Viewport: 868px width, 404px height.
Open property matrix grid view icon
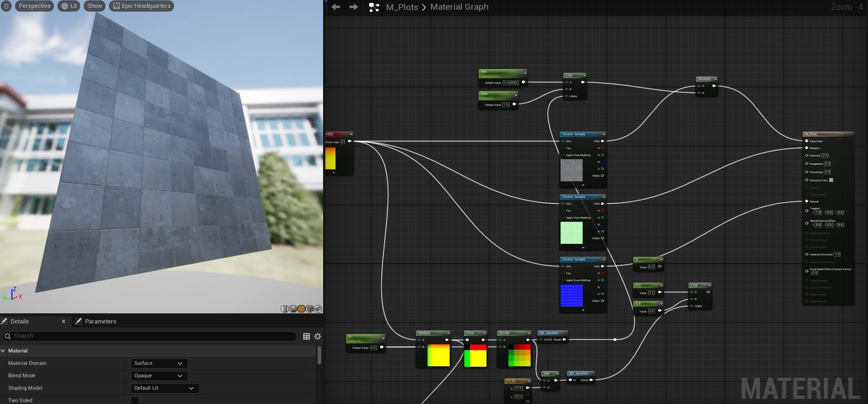[307, 336]
